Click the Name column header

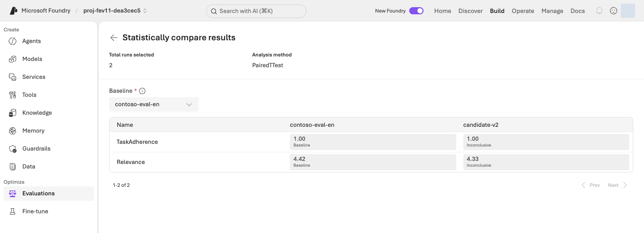point(125,125)
